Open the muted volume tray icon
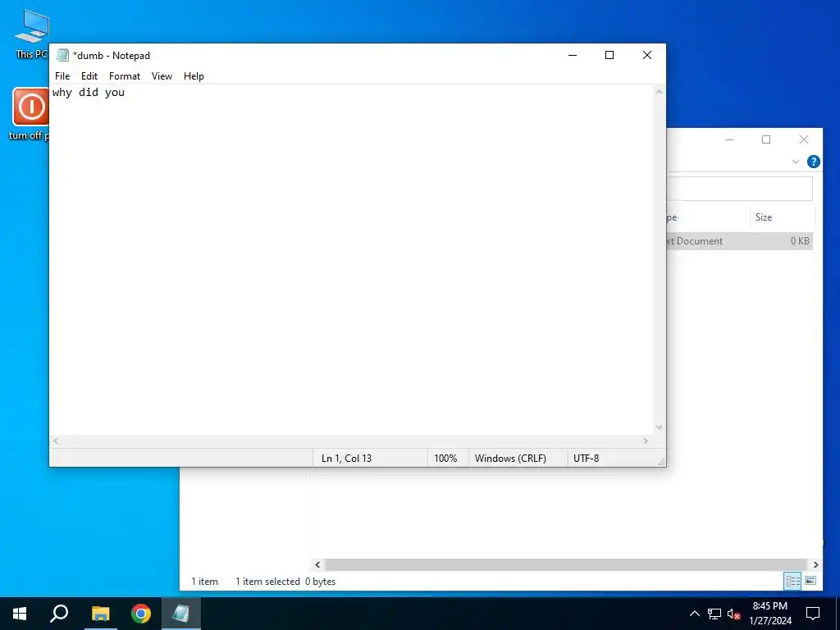The image size is (840, 630). (x=733, y=614)
